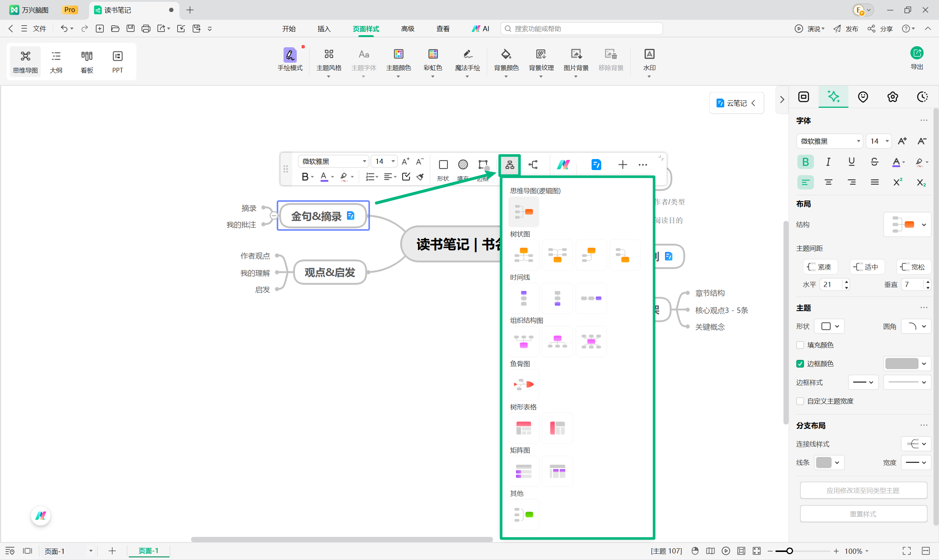Set topic spacing to compact (紧凑)
Image resolution: width=939 pixels, height=560 pixels.
pyautogui.click(x=820, y=267)
